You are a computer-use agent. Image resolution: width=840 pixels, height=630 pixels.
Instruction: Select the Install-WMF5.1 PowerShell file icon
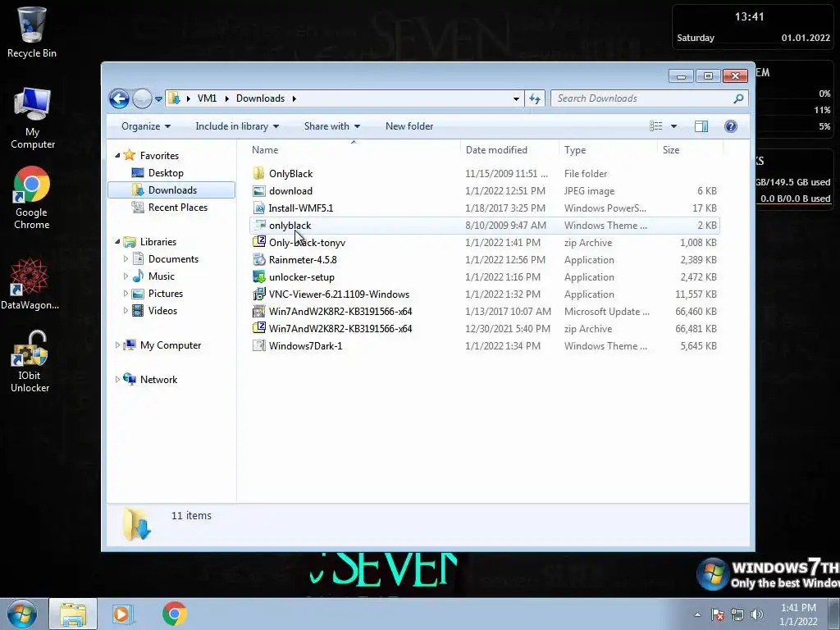(x=258, y=208)
